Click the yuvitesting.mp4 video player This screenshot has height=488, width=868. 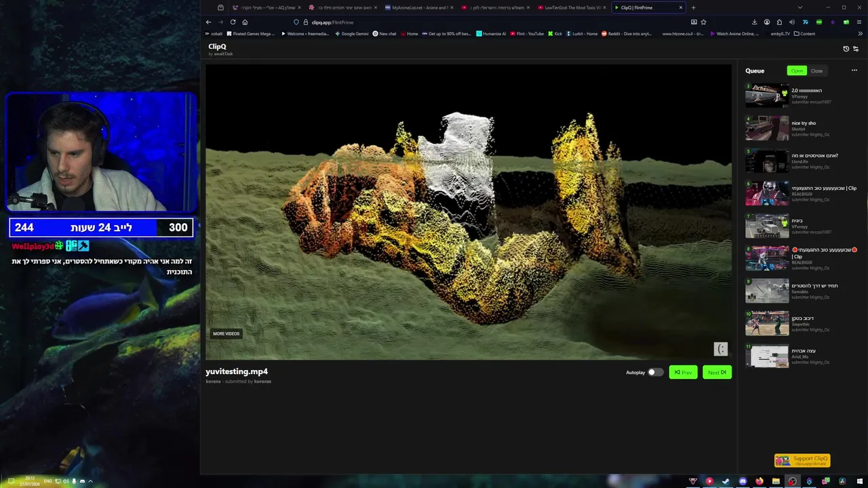pos(469,212)
